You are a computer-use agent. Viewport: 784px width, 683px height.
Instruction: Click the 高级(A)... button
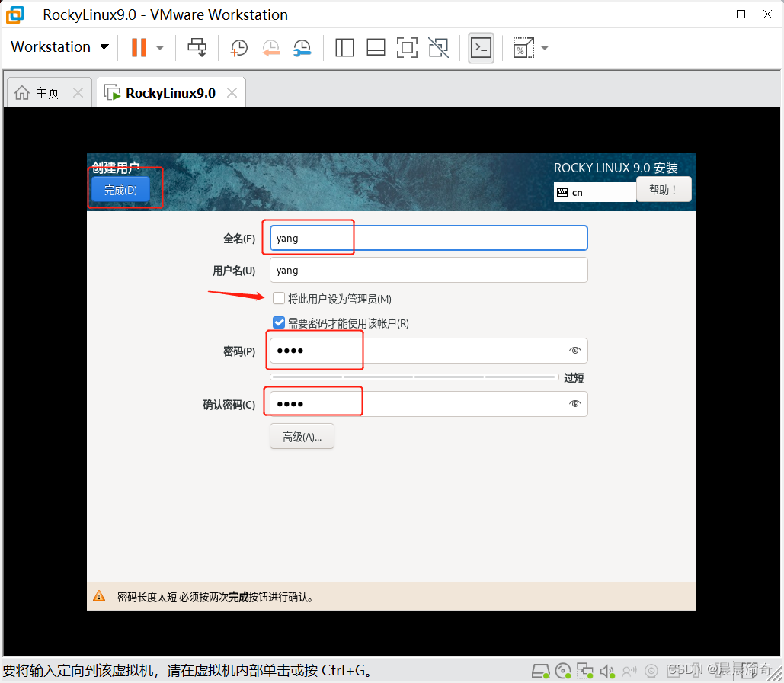(302, 436)
